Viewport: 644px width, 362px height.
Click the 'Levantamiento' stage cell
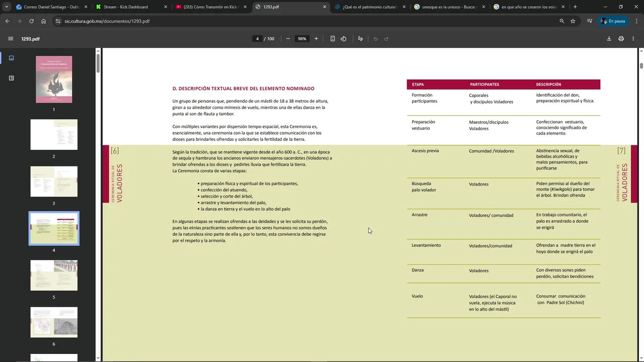tap(426, 245)
